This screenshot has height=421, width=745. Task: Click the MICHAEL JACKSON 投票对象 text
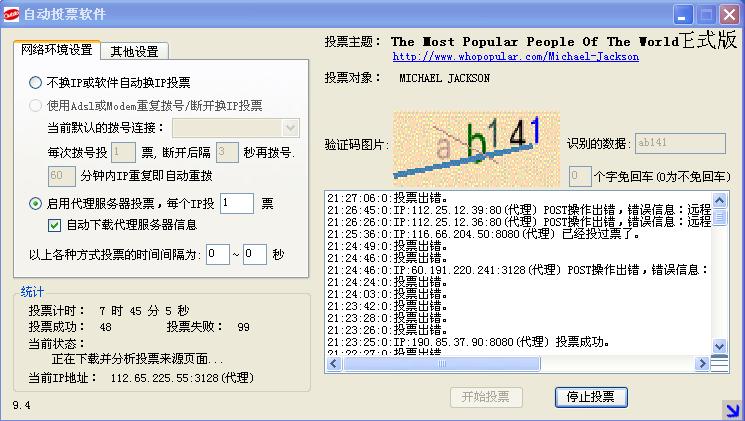click(x=444, y=78)
